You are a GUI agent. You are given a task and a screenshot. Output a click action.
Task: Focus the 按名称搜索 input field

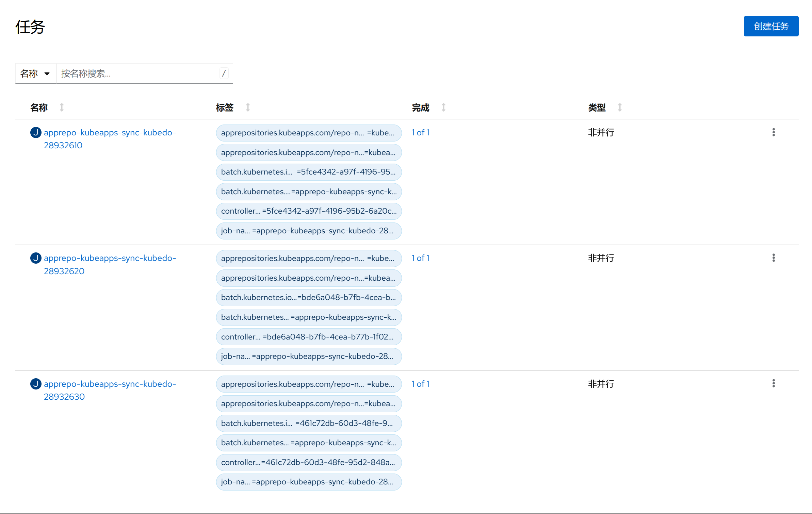coord(138,73)
